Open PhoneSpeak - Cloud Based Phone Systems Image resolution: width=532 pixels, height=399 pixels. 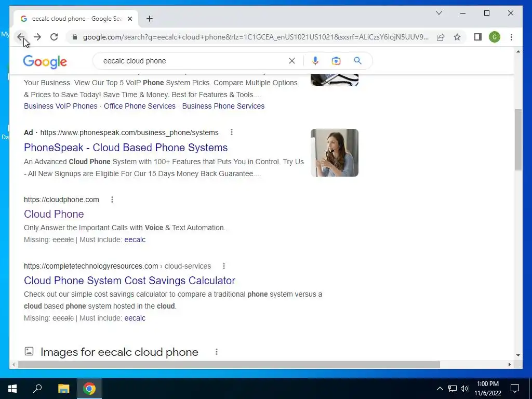126,148
